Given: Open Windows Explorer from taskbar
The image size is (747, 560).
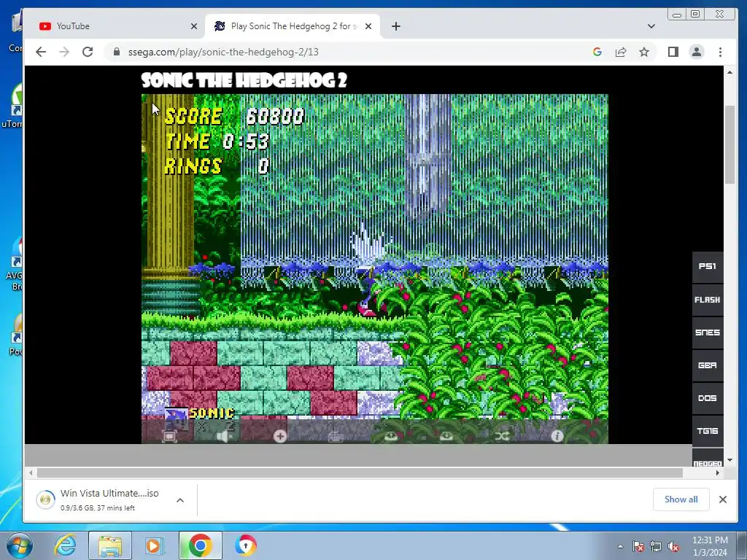Looking at the screenshot, I should point(110,545).
